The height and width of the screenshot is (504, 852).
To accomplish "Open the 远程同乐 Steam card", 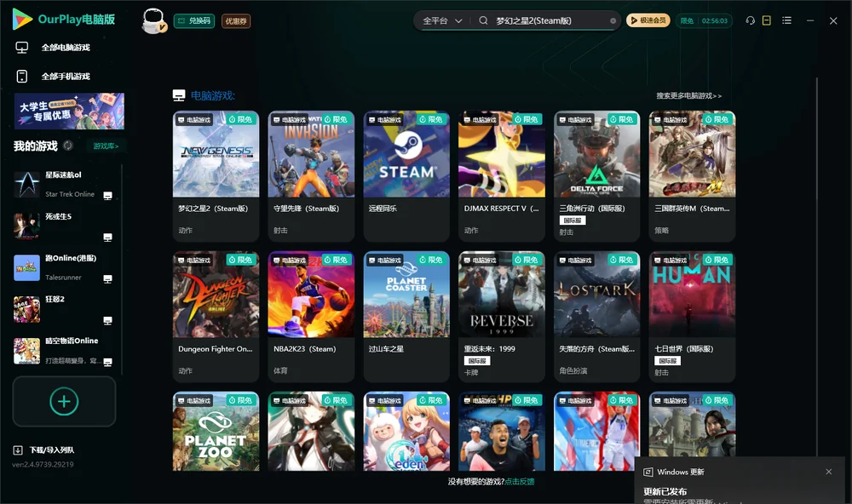I will (406, 176).
